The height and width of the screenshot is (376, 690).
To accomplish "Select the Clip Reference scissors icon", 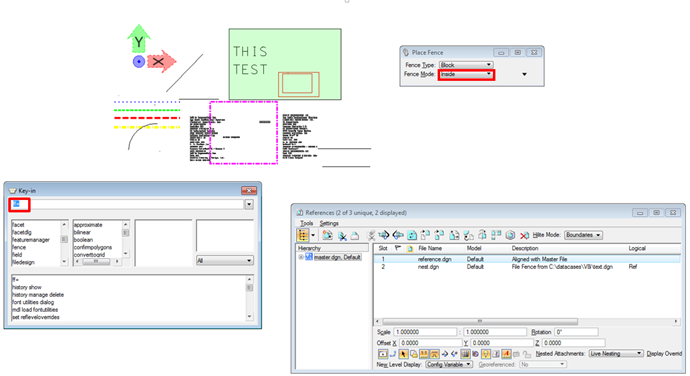I will (342, 236).
